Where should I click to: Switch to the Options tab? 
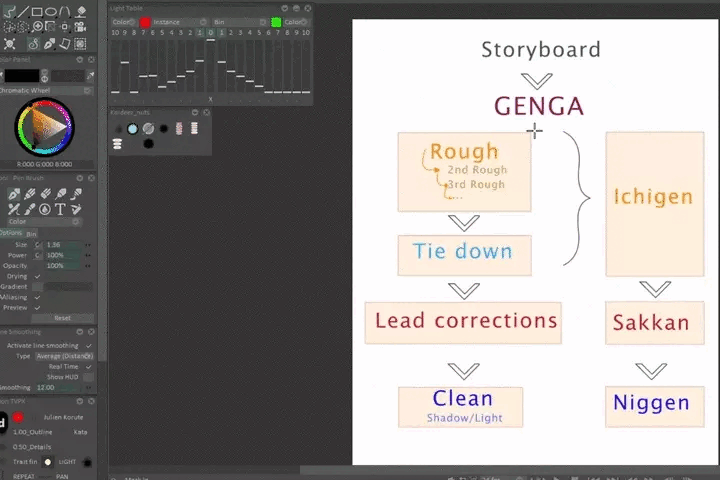coord(10,233)
